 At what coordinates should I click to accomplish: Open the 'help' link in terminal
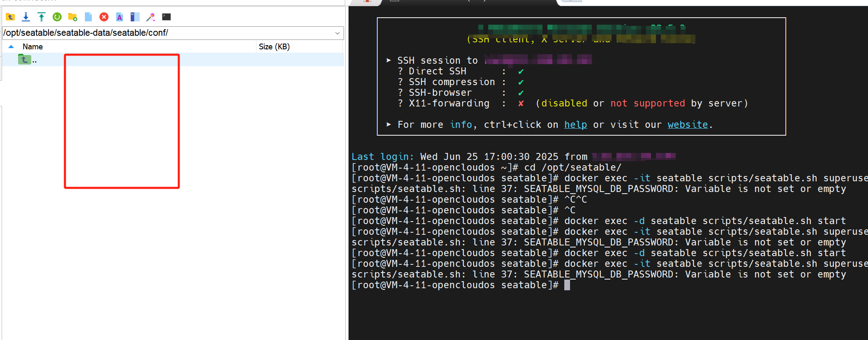pyautogui.click(x=575, y=125)
